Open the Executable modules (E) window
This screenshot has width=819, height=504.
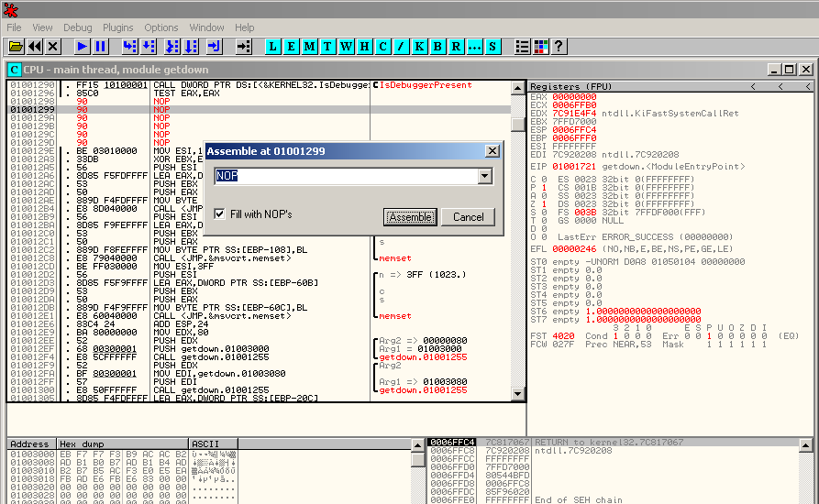coord(292,46)
